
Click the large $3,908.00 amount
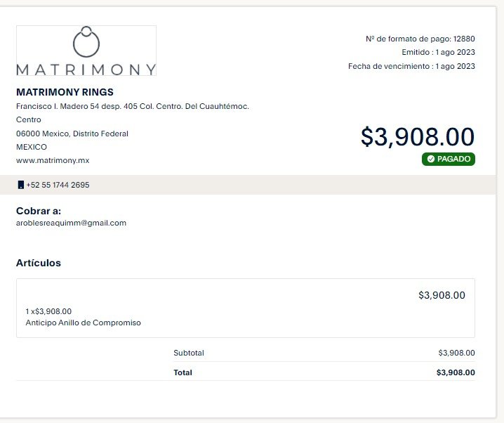point(418,137)
